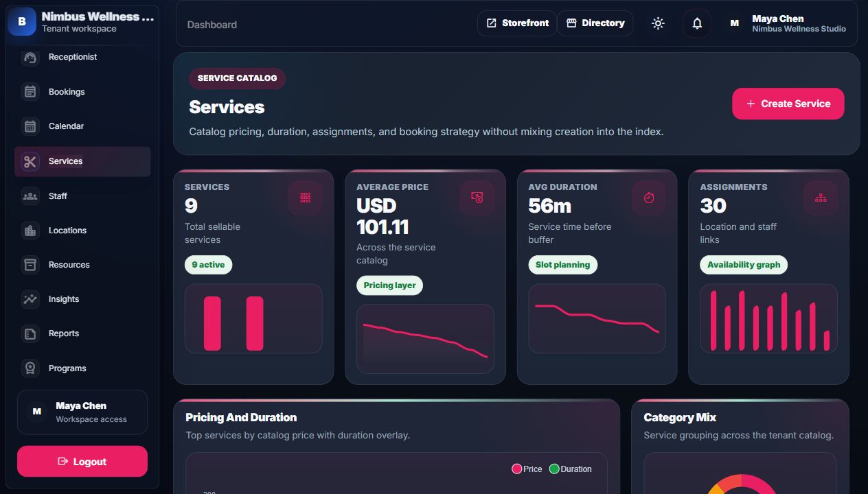This screenshot has width=868, height=494.
Task: Open Maya Chen workspace access card
Action: tap(82, 412)
